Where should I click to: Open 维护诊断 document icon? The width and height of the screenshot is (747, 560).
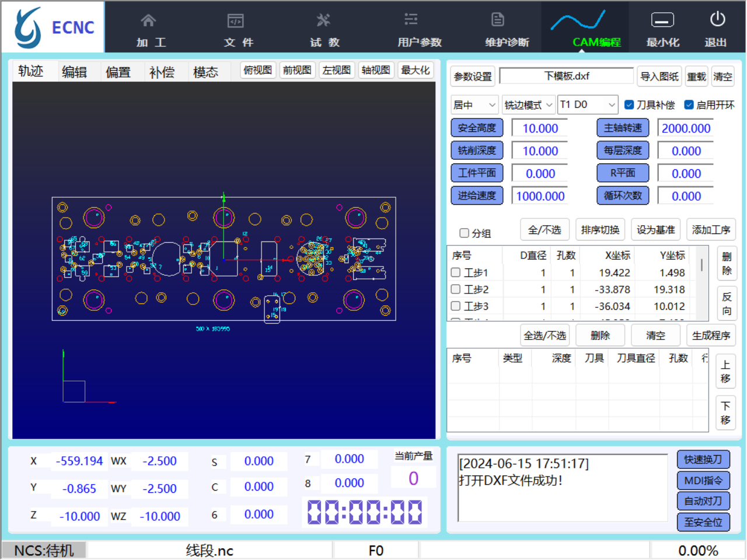point(498,20)
